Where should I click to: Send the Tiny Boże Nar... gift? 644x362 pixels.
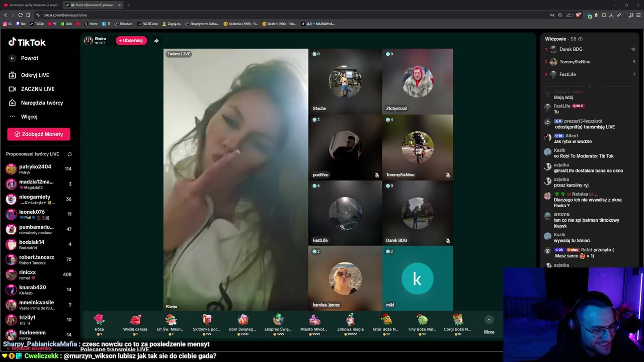click(x=422, y=325)
